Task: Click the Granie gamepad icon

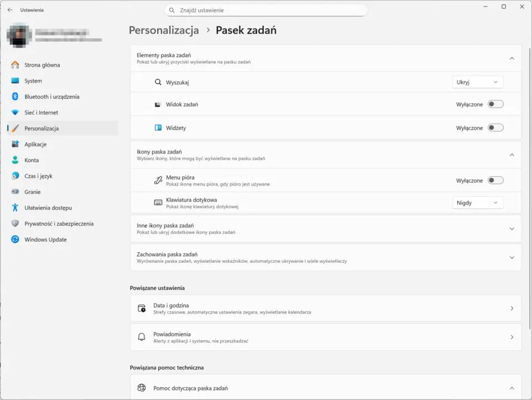Action: click(15, 192)
